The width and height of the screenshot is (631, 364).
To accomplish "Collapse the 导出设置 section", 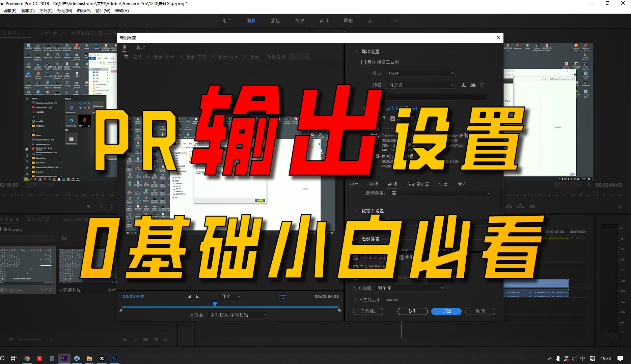I will [x=356, y=52].
